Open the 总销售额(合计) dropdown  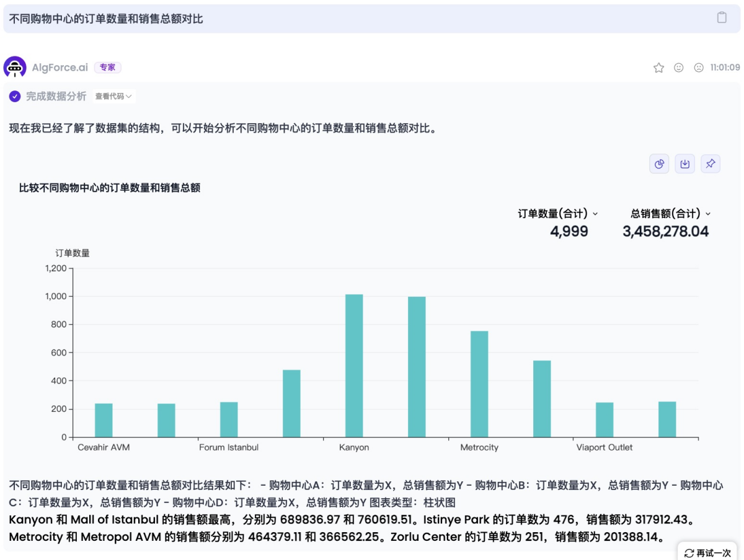pos(671,214)
